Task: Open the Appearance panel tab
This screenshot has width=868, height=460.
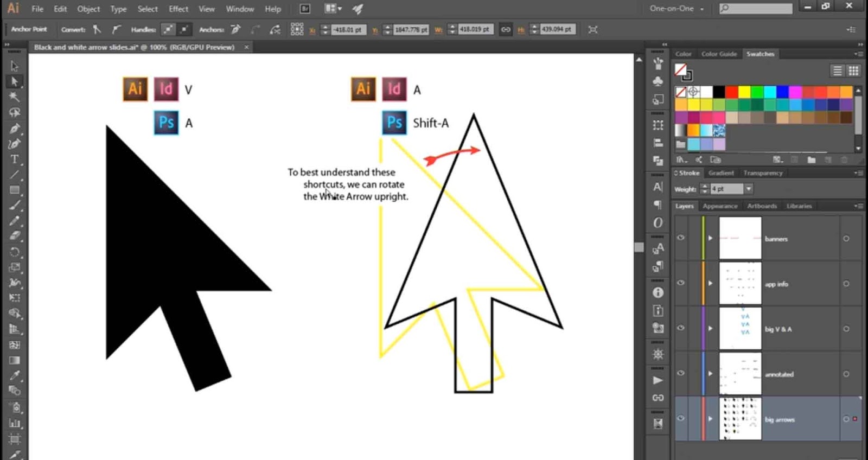Action: [720, 206]
